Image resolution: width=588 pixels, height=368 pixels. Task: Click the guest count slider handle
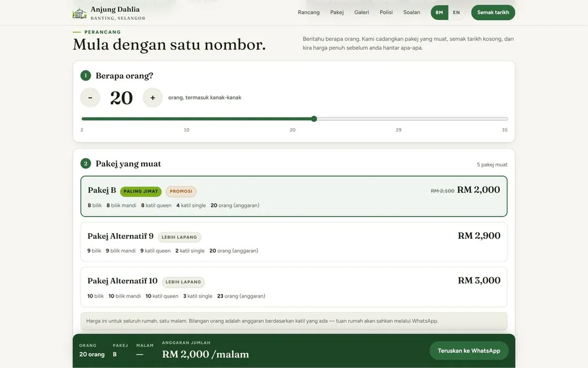314,119
